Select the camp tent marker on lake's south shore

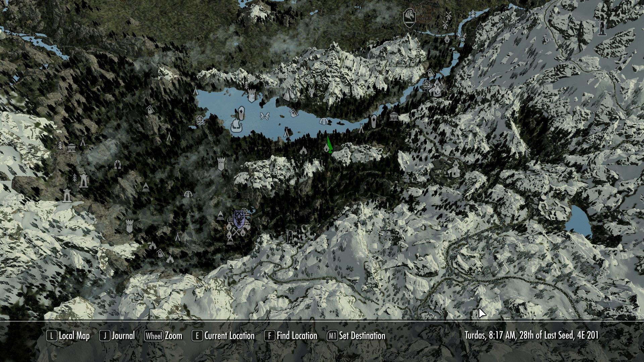pos(286,133)
